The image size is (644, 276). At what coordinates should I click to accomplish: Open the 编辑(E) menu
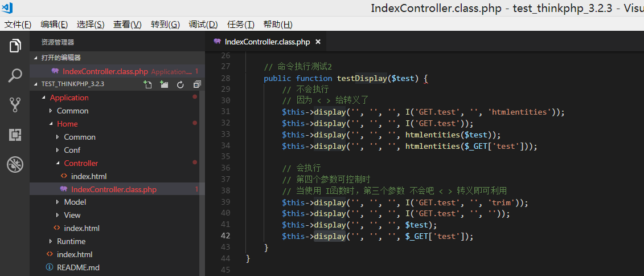point(54,25)
